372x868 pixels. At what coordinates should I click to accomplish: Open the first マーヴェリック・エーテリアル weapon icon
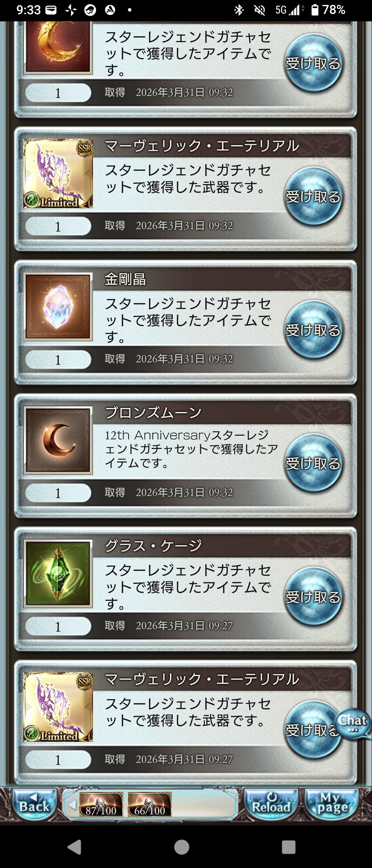(x=58, y=173)
